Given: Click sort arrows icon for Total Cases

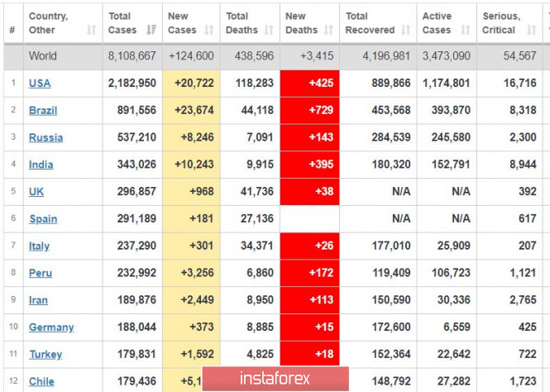Looking at the screenshot, I should 151,30.
